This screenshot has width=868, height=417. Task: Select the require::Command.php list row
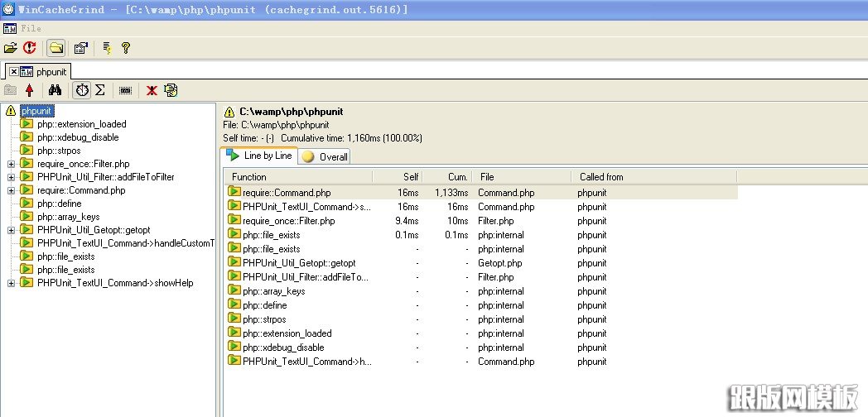point(481,193)
